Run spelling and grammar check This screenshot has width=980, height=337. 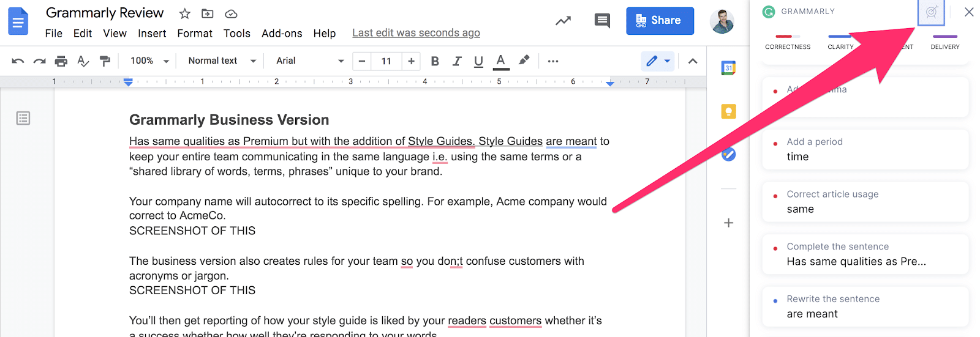[x=83, y=61]
